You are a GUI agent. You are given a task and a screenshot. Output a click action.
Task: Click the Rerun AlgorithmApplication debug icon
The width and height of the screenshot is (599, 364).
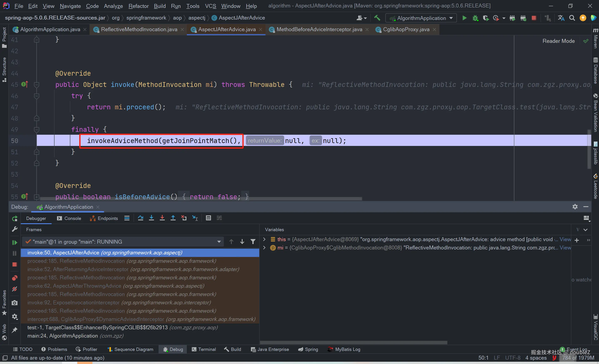click(x=15, y=218)
